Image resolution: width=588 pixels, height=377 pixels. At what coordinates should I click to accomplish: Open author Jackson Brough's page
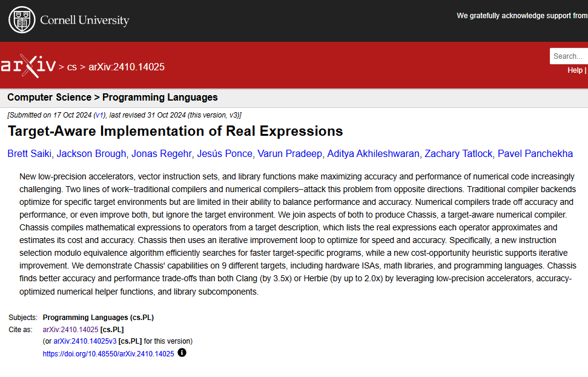[91, 153]
